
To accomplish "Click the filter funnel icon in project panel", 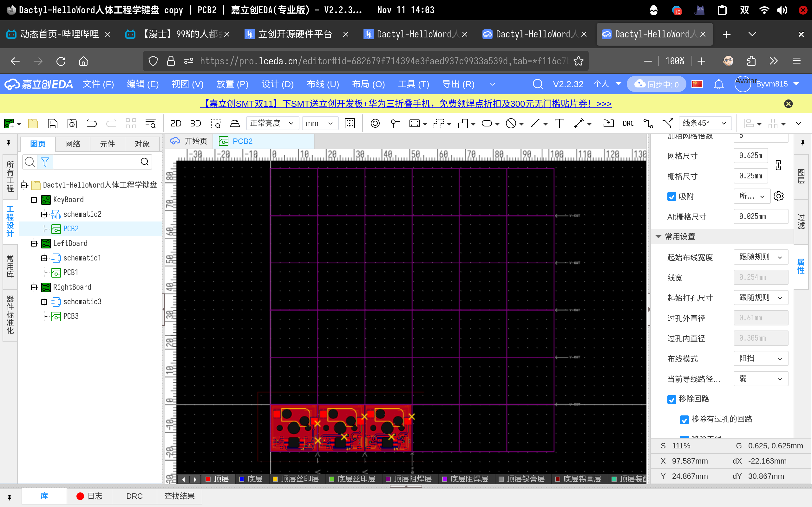I will coord(45,162).
